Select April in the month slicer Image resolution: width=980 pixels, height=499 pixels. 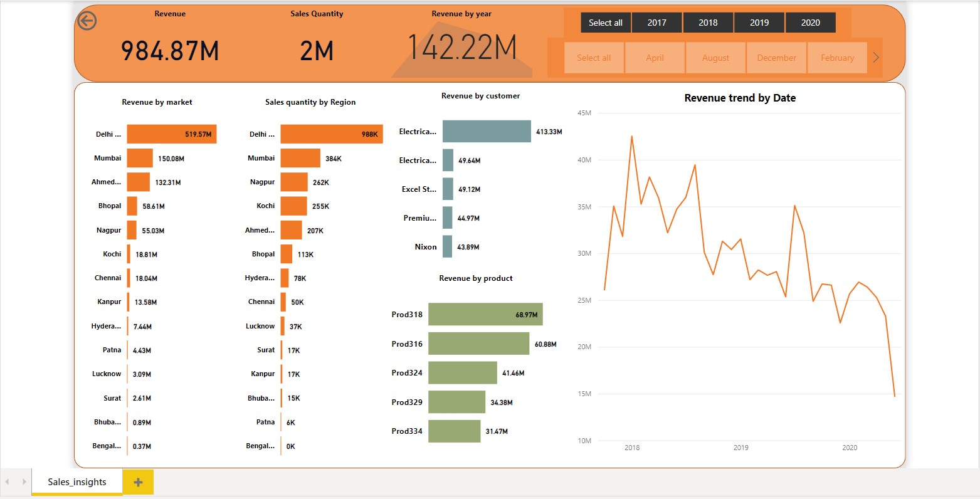[x=655, y=57]
